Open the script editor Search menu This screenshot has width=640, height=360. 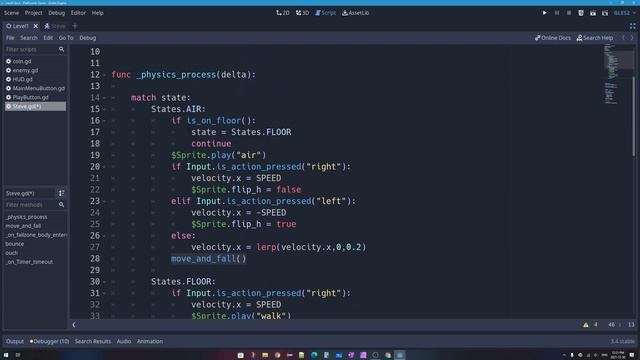pos(29,38)
